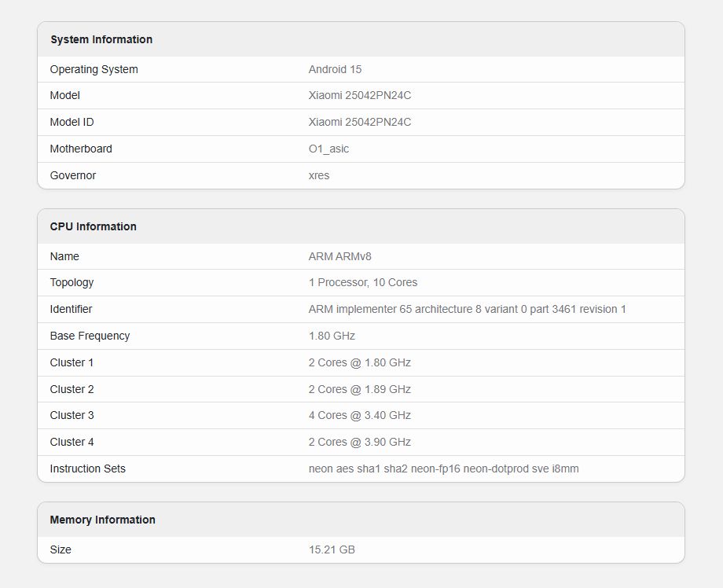
Task: Select the Model row label
Action: (65, 95)
